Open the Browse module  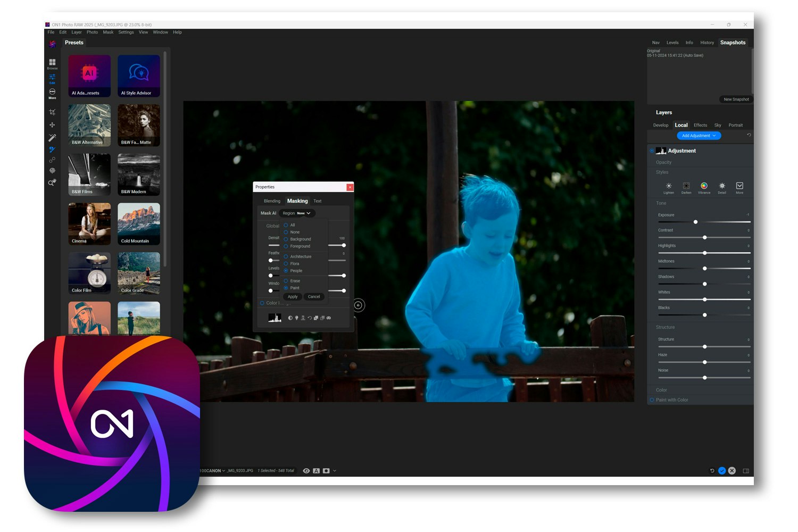pos(52,64)
